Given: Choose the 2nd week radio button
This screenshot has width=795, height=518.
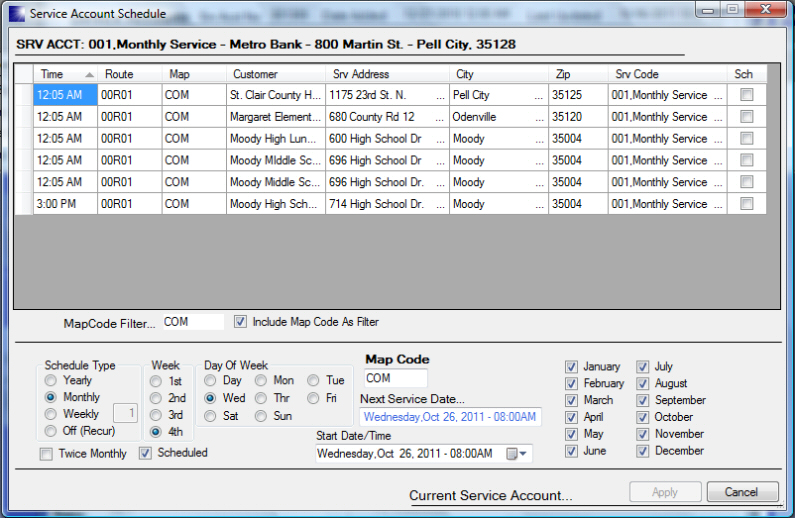Looking at the screenshot, I should pyautogui.click(x=156, y=397).
